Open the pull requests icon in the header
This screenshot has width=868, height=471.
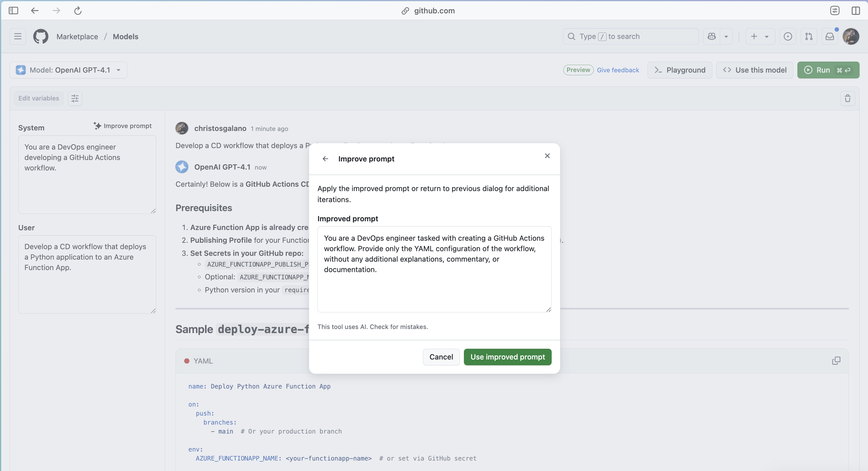click(x=809, y=36)
